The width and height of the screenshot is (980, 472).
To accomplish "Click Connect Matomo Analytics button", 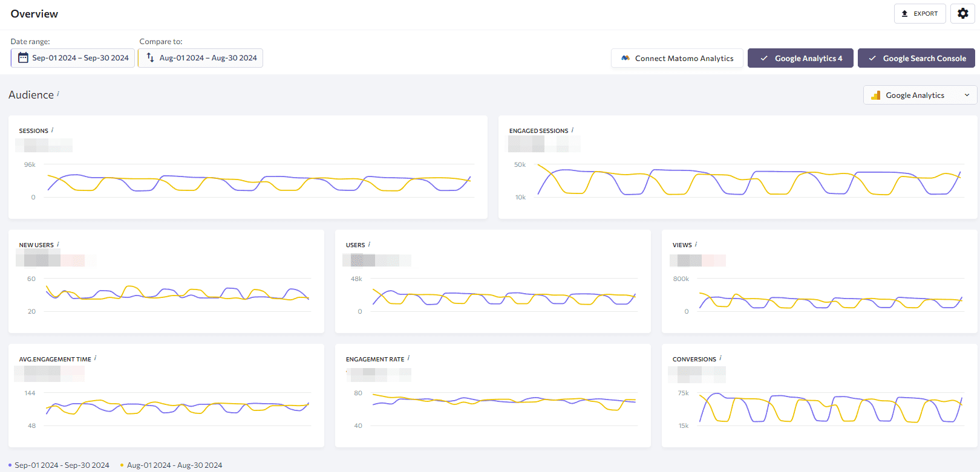I will 677,58.
